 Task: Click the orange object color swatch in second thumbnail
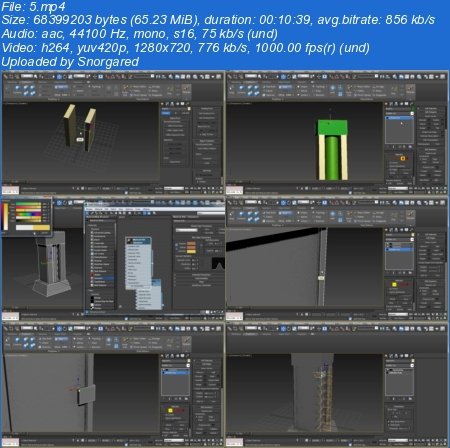(402, 158)
